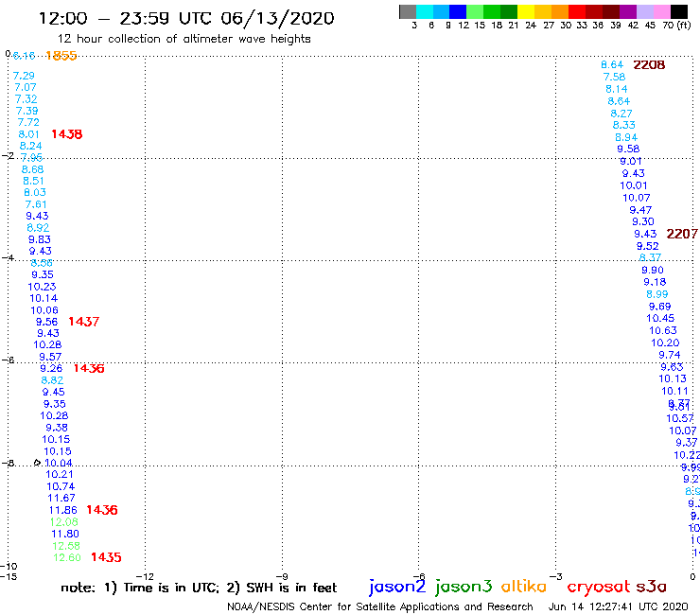Click the cyan 6 ft legend swatch
The height and width of the screenshot is (615, 700).
(x=424, y=11)
